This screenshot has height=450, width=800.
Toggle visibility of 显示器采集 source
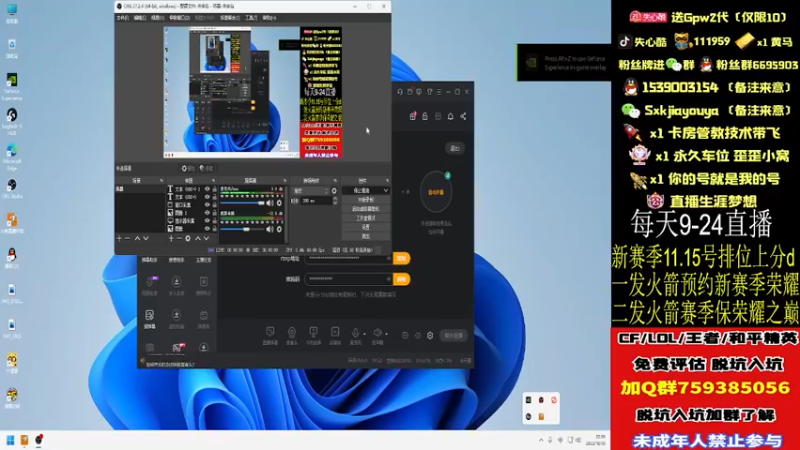pyautogui.click(x=207, y=221)
